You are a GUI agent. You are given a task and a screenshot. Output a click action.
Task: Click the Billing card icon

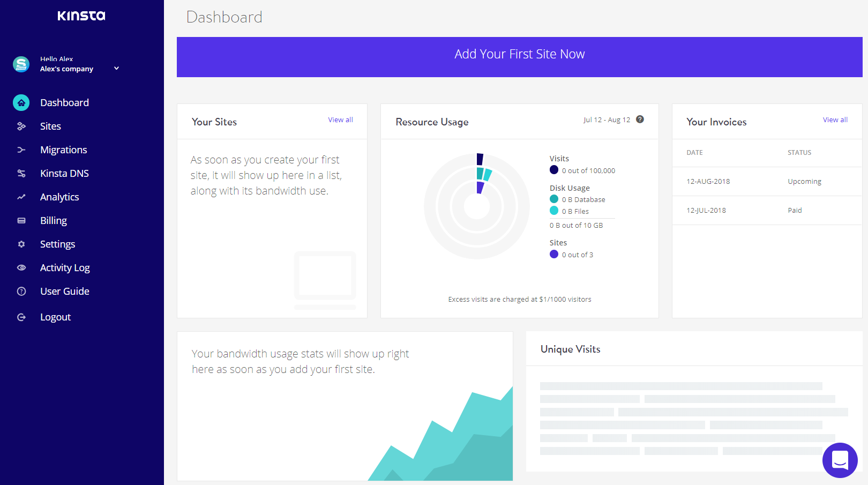21,221
